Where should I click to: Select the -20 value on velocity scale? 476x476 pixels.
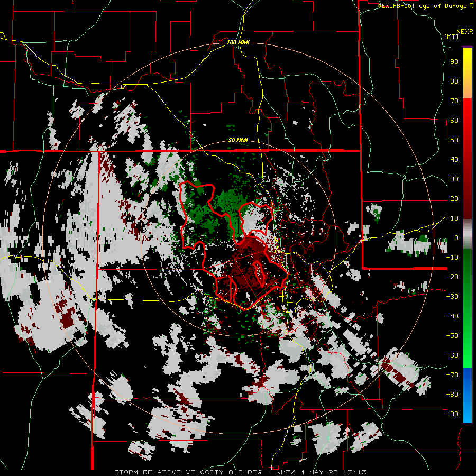pyautogui.click(x=452, y=277)
